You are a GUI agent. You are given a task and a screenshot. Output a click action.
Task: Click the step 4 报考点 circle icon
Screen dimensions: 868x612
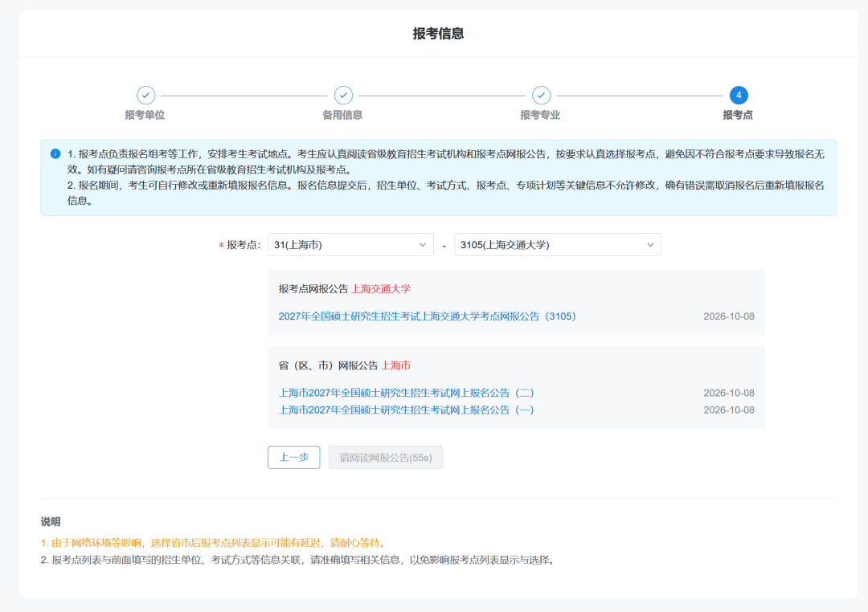[x=739, y=96]
